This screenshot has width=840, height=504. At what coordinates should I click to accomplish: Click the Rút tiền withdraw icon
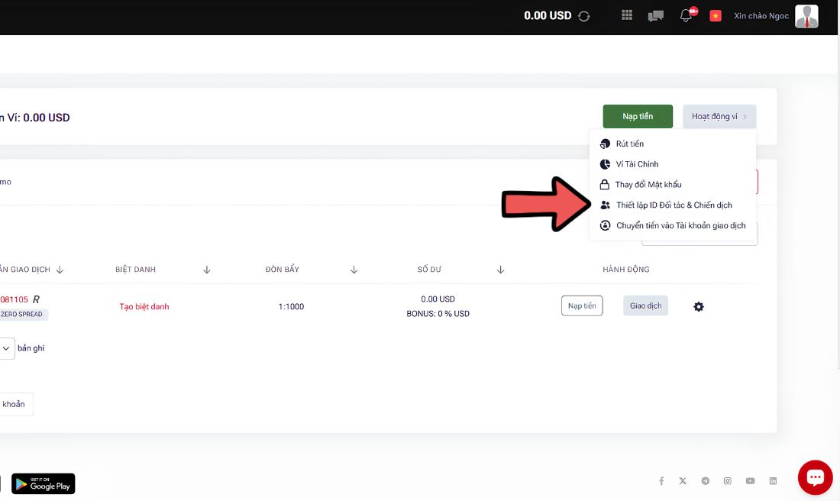coord(605,144)
